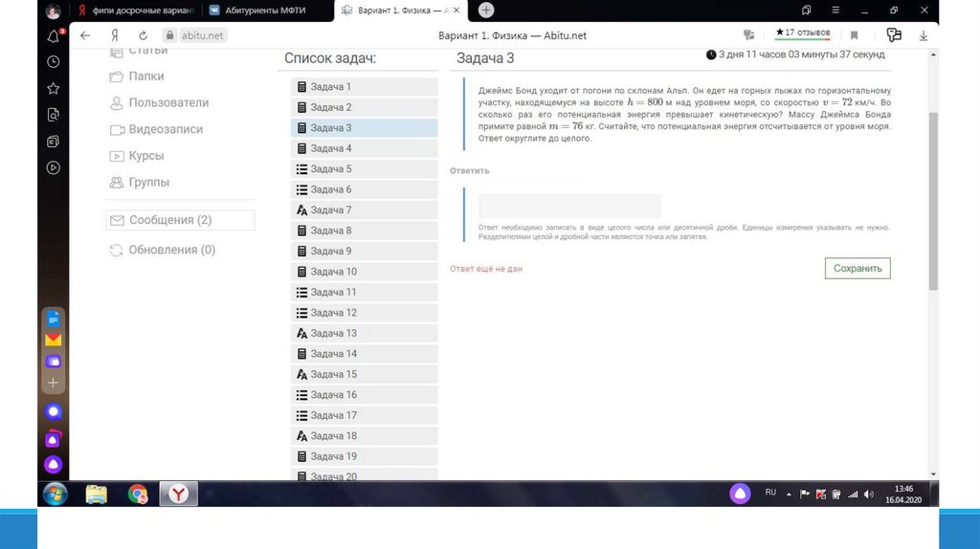Open Yandex notifications bell icon

(54, 36)
